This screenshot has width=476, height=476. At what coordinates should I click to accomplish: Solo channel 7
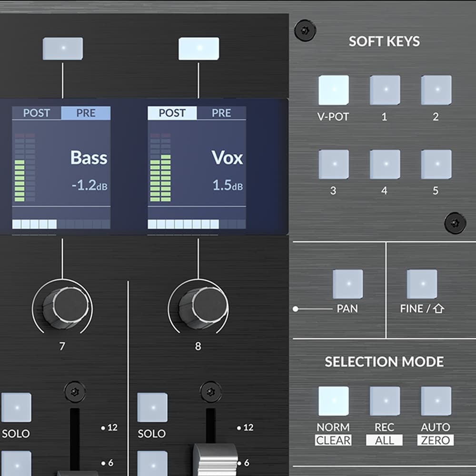coord(16,407)
